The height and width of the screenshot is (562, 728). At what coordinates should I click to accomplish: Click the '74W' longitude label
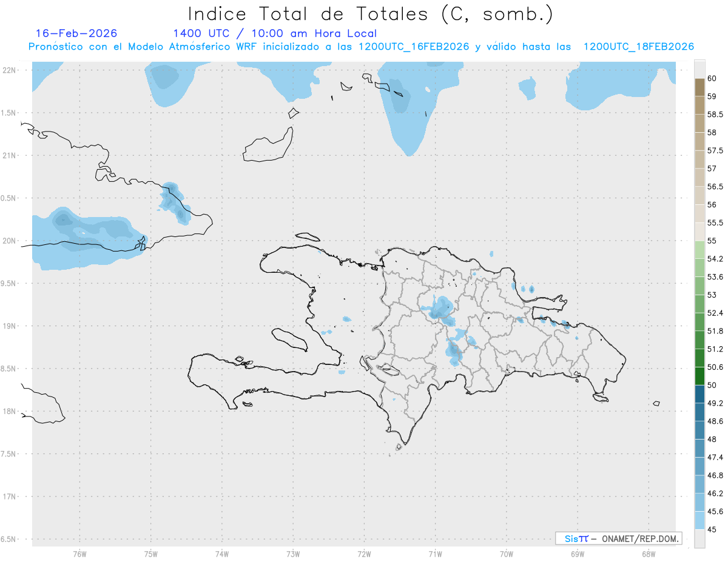222,554
